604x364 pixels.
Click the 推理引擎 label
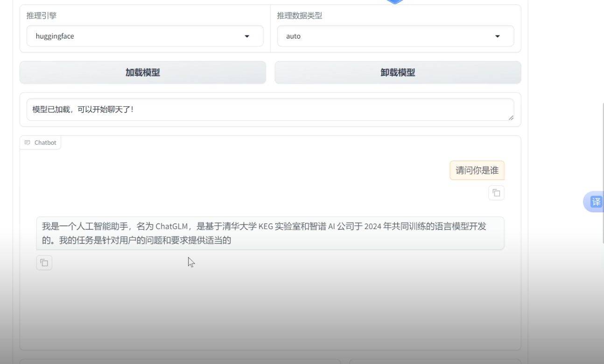(x=42, y=16)
